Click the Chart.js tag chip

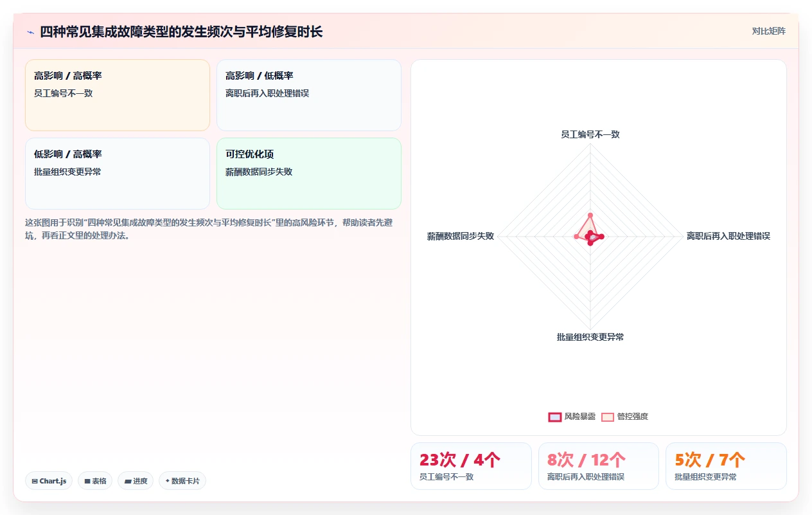pyautogui.click(x=49, y=481)
